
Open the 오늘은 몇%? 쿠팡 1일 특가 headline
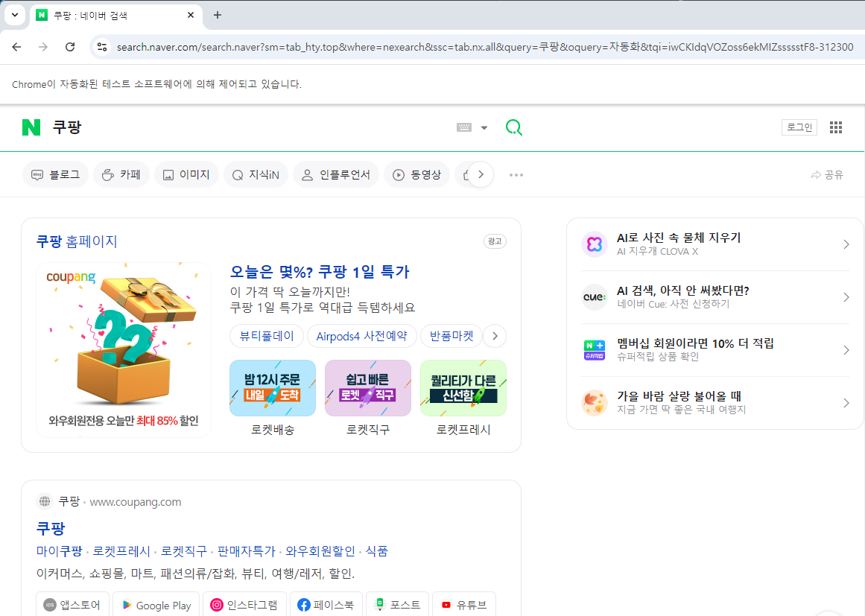(x=320, y=272)
